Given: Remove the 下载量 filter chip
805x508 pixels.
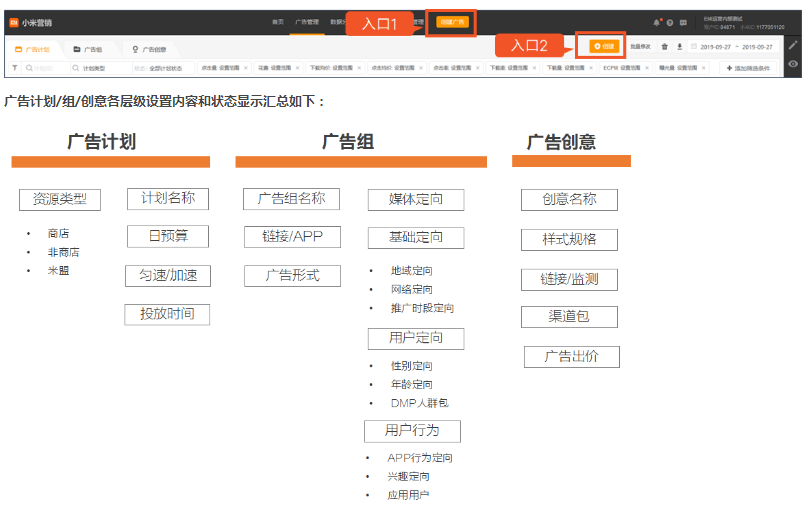Looking at the screenshot, I should 591,68.
